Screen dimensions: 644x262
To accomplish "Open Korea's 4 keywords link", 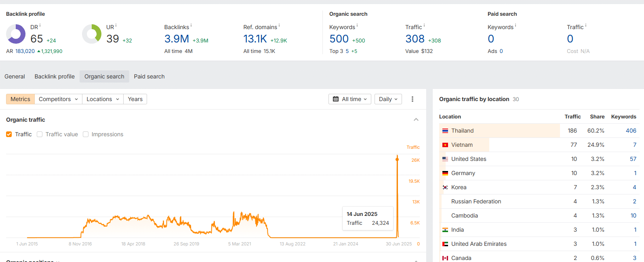I will point(634,187).
